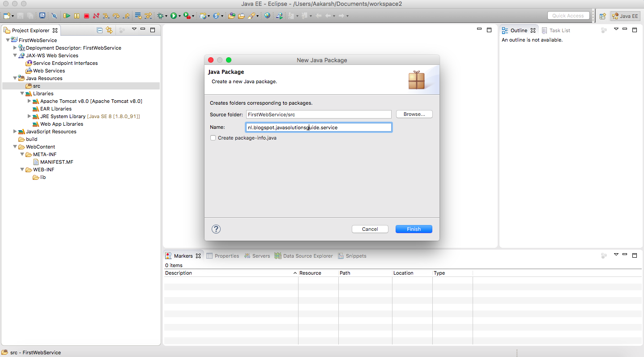Click the Drop to Frame toolbar icon
This screenshot has width=644, height=357.
point(138,16)
